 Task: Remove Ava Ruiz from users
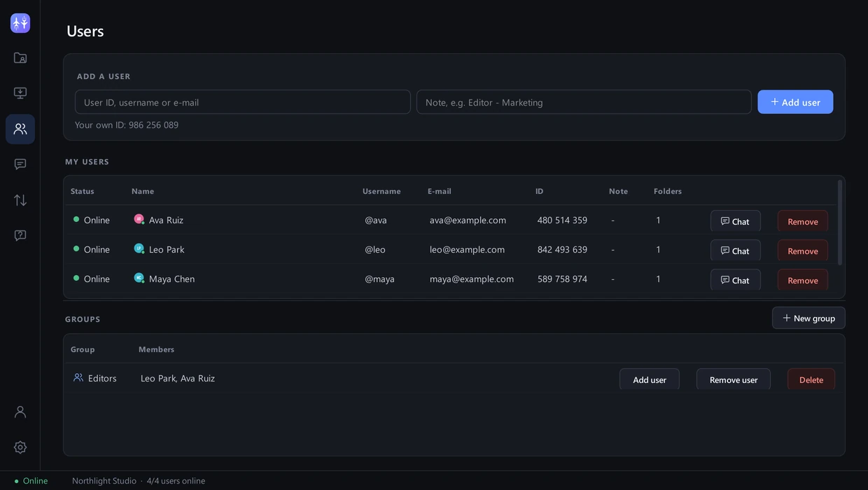[x=803, y=221]
